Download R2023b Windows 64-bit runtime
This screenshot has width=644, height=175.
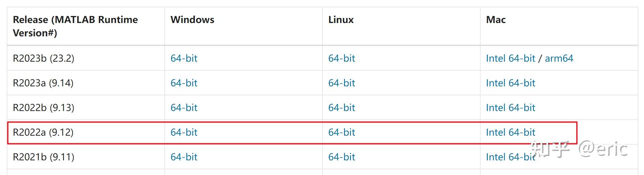(184, 58)
